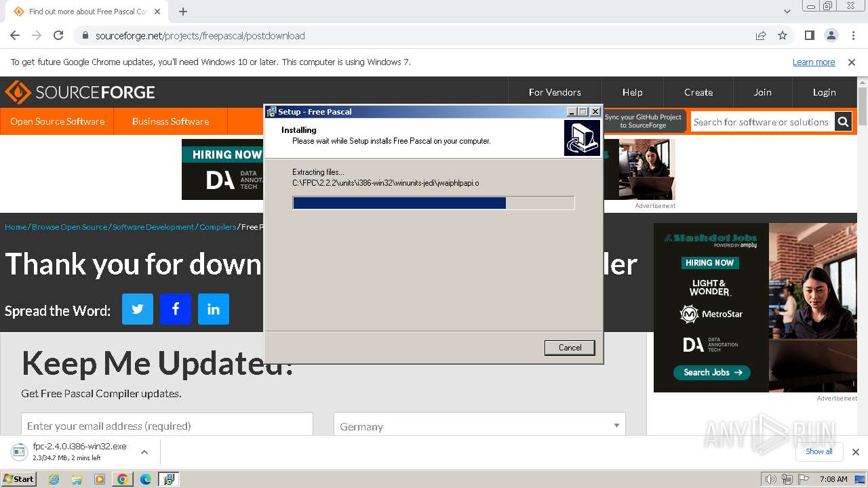Screen dimensions: 868x488
Task: Click the taskbar clock
Action: click(833, 479)
